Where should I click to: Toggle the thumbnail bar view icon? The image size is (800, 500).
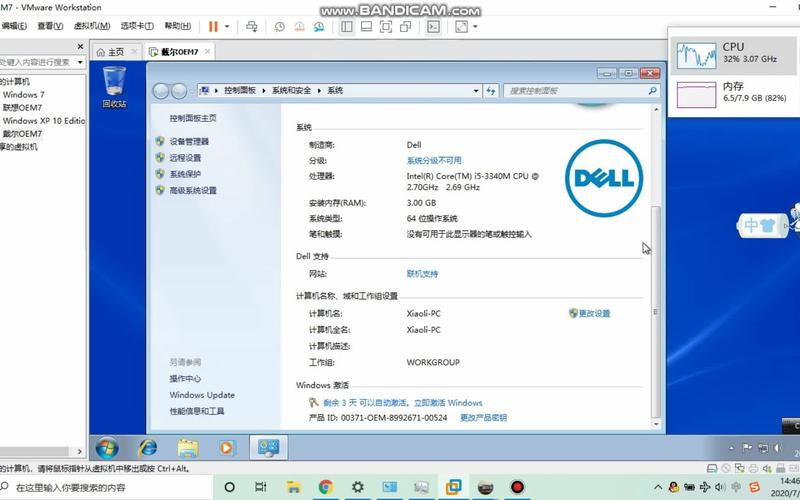tap(366, 27)
